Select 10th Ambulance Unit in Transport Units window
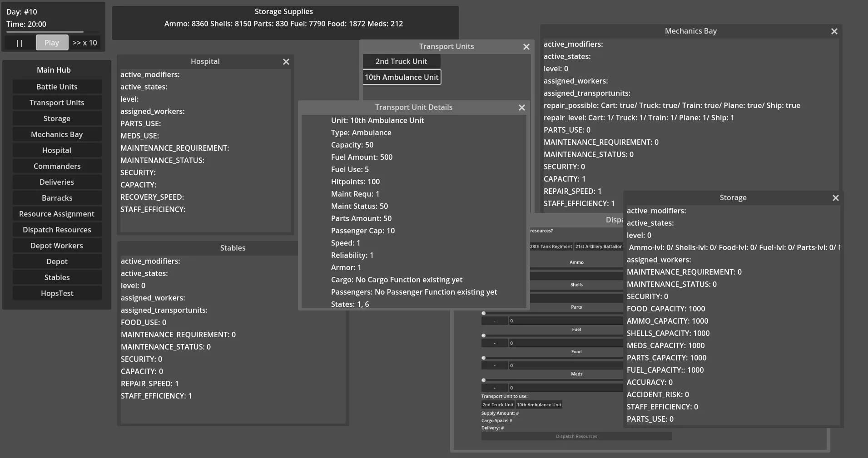 point(402,77)
